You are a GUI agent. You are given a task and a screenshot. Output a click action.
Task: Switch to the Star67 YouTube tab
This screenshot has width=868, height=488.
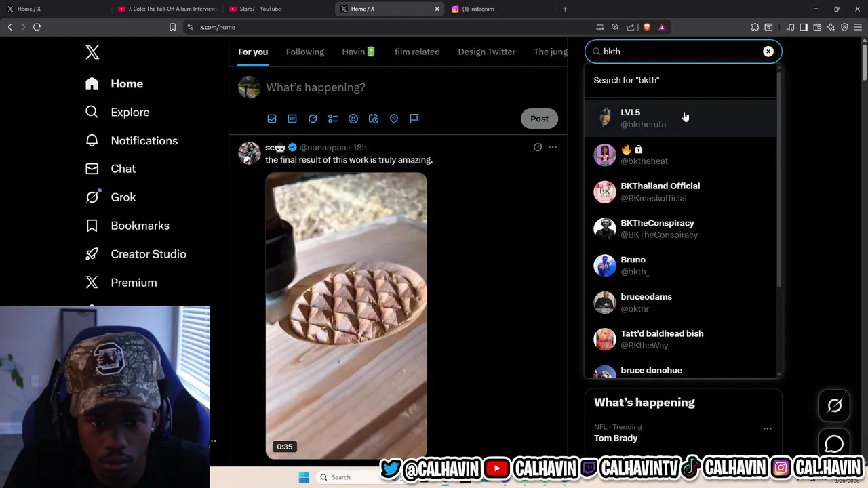(x=278, y=9)
